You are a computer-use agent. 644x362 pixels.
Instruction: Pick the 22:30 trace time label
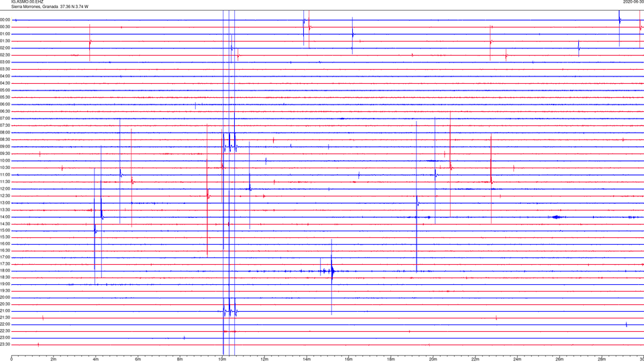pos(5,330)
